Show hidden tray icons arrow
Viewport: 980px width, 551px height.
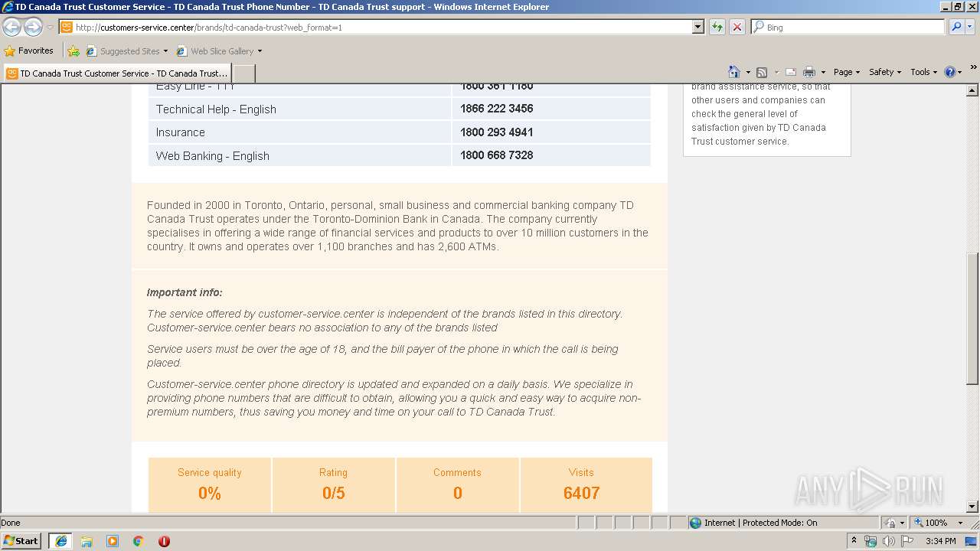[854, 541]
